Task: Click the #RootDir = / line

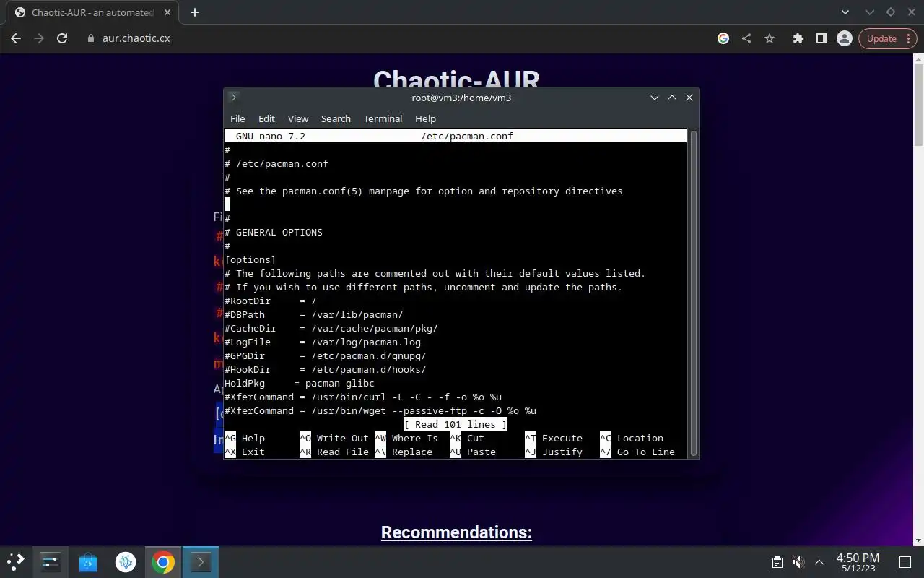Action: click(271, 301)
